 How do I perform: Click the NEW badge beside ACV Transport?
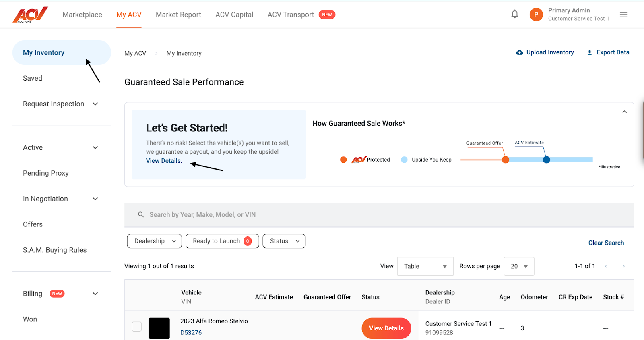click(x=327, y=15)
